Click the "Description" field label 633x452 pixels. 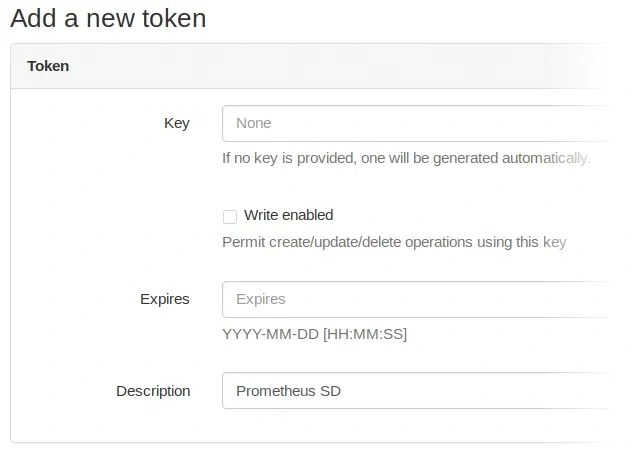coord(153,391)
